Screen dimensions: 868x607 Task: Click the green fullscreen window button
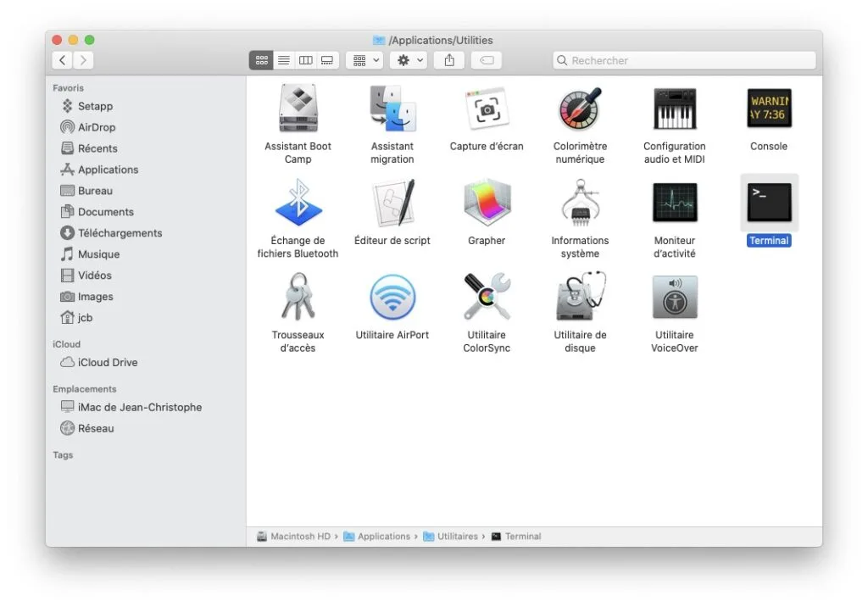pyautogui.click(x=90, y=40)
